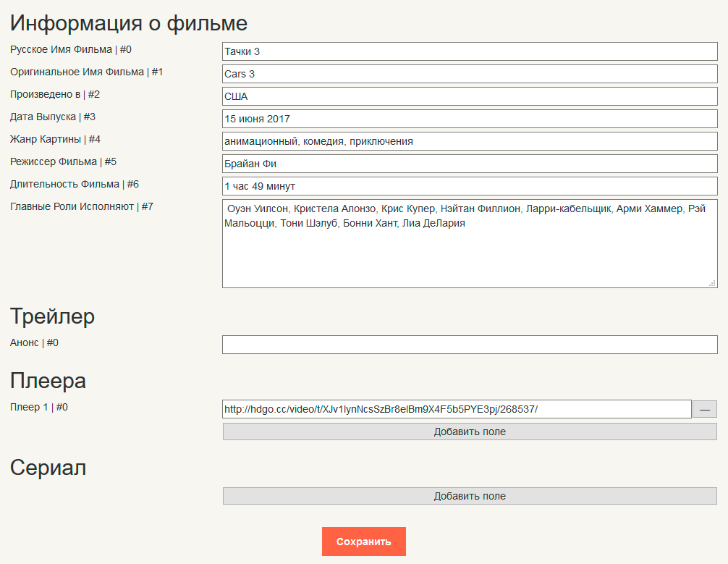Click the 'Трейлер' section heading

[52, 316]
